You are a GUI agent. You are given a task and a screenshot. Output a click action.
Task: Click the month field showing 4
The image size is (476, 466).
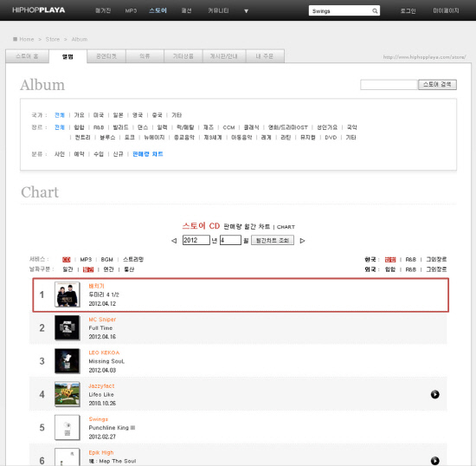(230, 240)
